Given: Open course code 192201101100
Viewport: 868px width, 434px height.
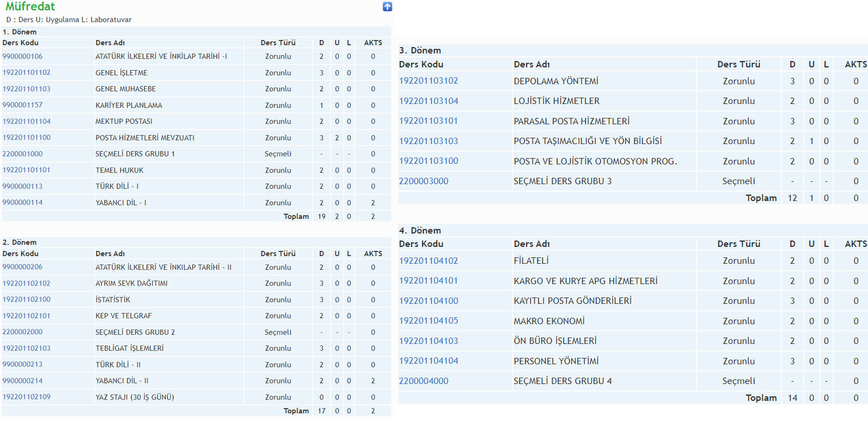Looking at the screenshot, I should 27,138.
